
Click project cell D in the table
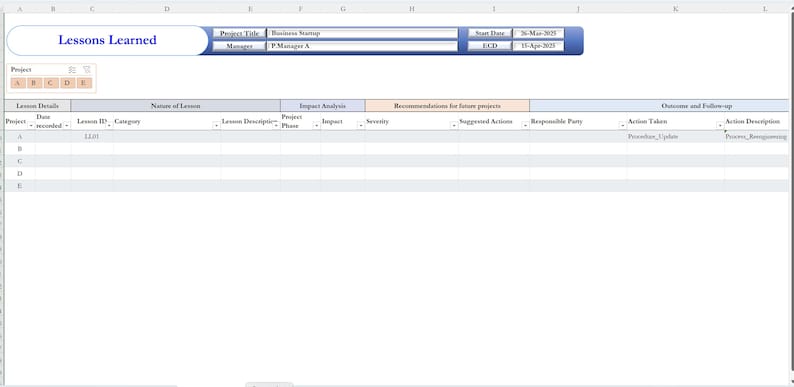point(20,173)
